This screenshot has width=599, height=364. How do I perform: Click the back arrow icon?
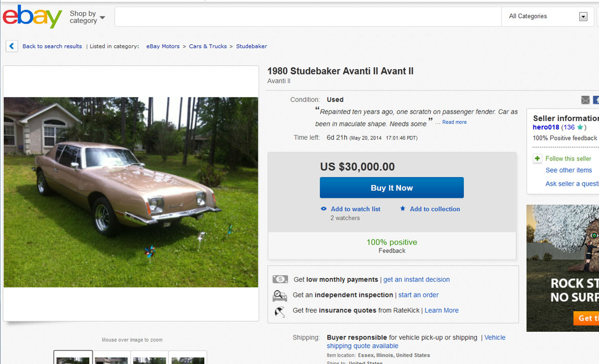(x=12, y=46)
